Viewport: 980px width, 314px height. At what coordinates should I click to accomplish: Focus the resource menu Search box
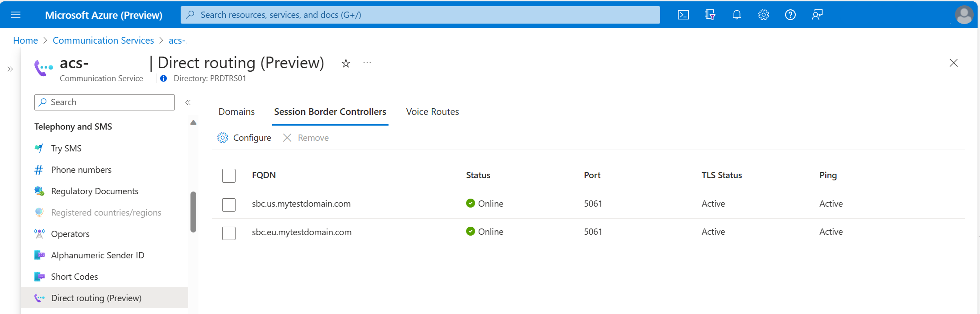point(104,102)
